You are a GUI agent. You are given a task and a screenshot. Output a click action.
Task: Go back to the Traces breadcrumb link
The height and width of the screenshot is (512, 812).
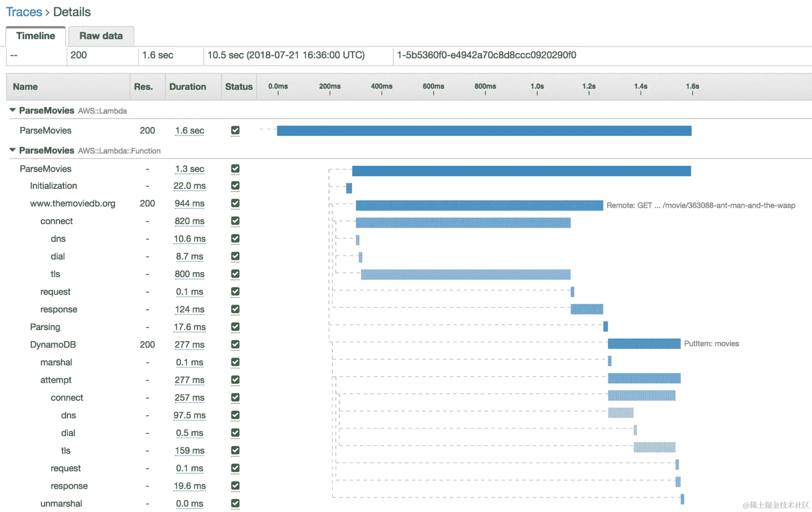tap(24, 12)
